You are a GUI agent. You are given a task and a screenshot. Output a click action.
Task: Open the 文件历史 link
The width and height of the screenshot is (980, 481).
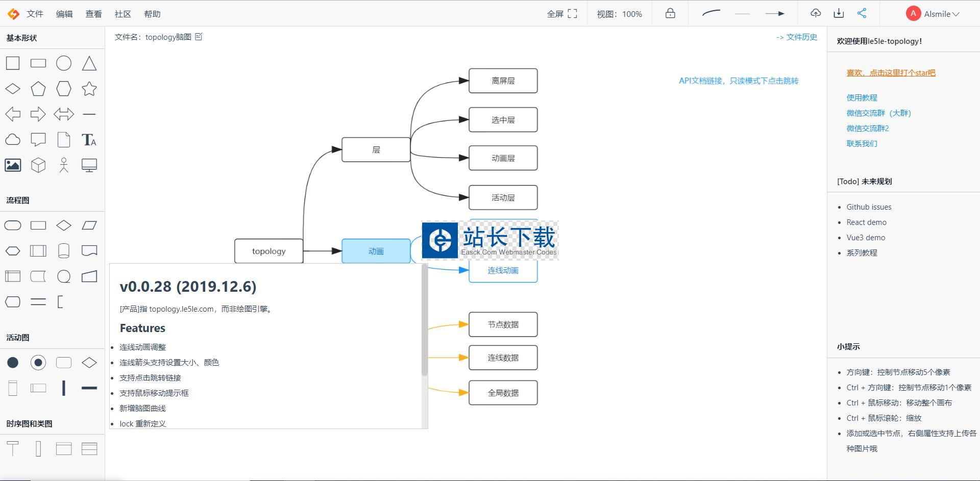797,37
